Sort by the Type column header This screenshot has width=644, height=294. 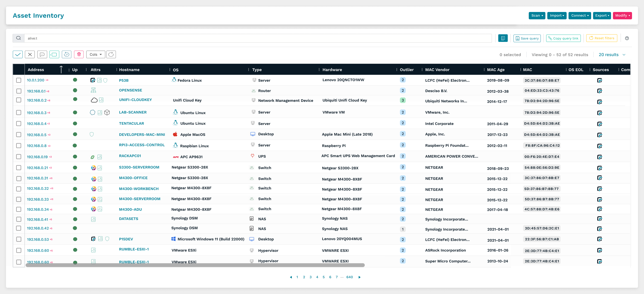pos(257,70)
